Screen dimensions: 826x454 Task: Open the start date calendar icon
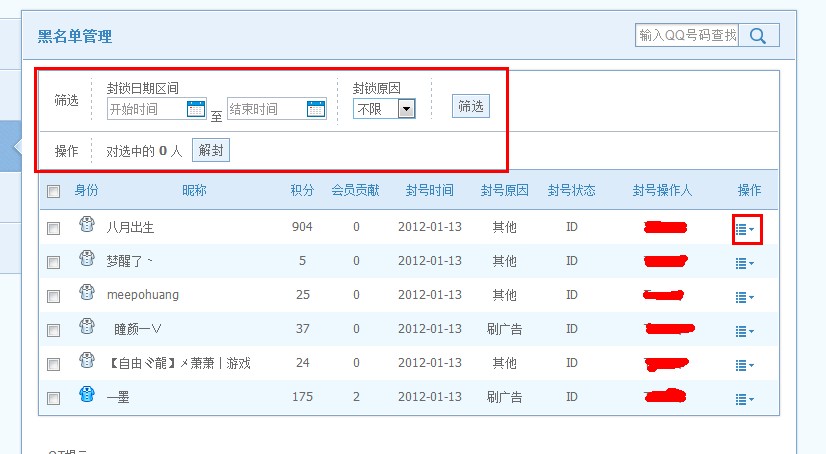click(x=195, y=109)
